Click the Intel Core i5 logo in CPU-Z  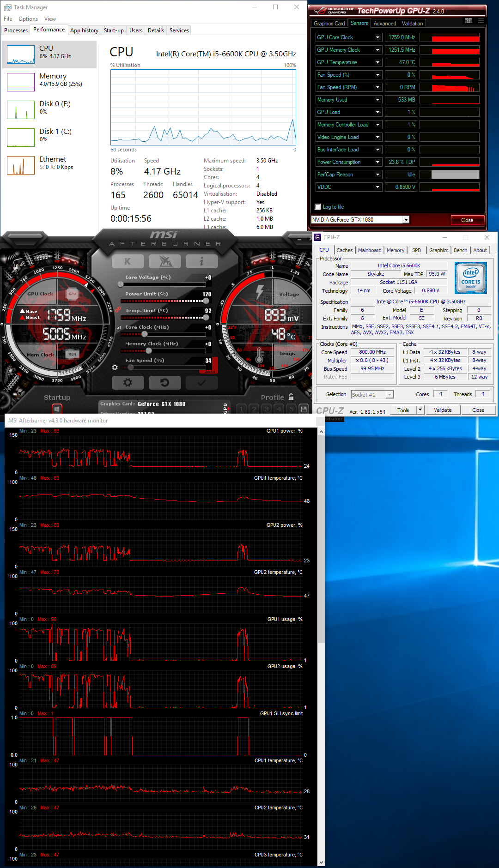471,278
